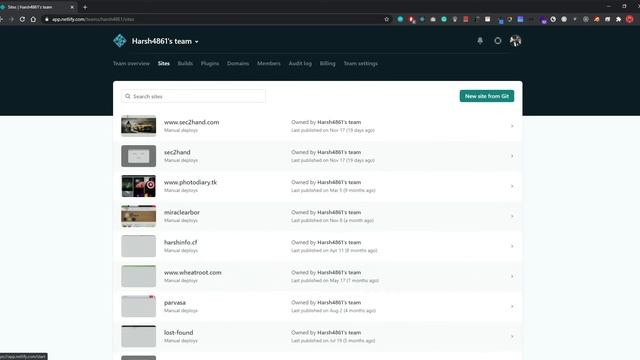Select the Sites tab
Screen dimensions: 640x360
point(164,64)
